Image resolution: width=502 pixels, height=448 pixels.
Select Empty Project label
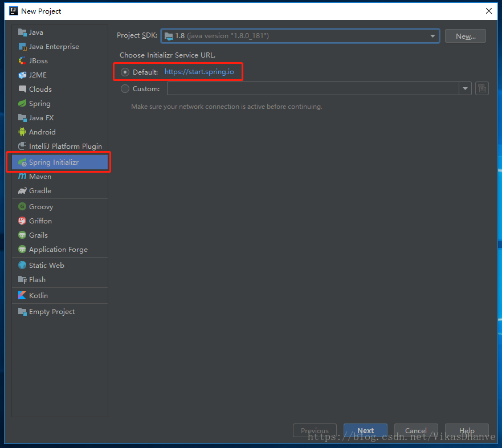click(52, 312)
